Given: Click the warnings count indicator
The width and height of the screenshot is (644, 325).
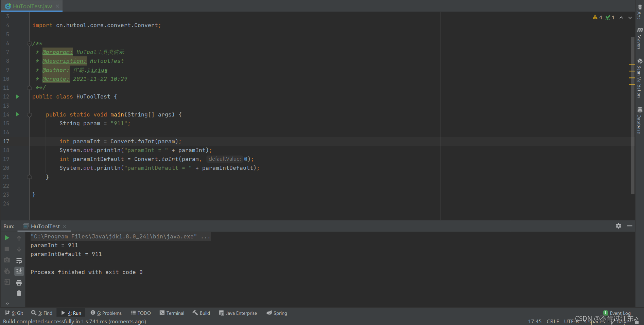Looking at the screenshot, I should point(597,17).
